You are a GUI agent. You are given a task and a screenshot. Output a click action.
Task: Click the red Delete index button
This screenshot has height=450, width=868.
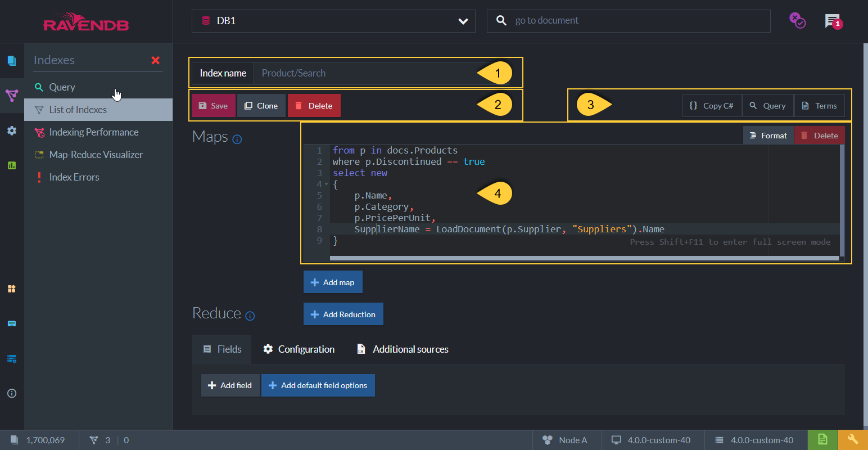pyautogui.click(x=314, y=106)
